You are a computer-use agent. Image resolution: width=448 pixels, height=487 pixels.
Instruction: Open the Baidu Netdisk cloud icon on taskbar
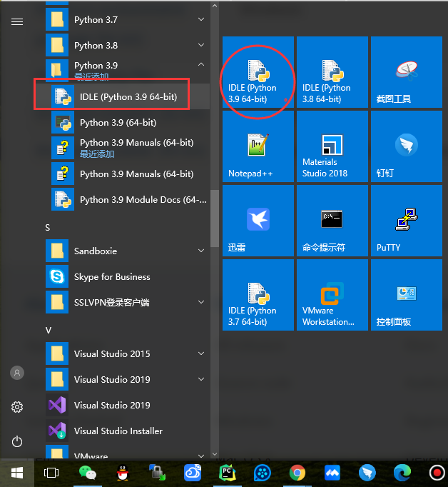[x=193, y=473]
